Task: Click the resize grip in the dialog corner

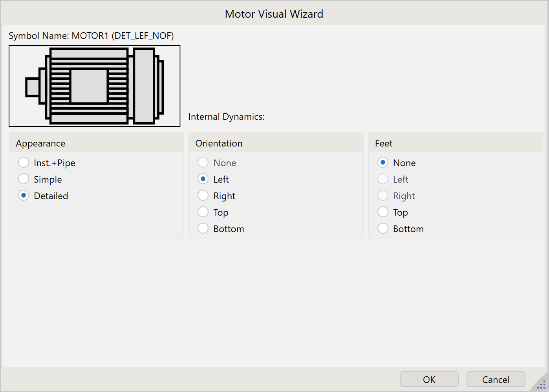Action: [541, 384]
